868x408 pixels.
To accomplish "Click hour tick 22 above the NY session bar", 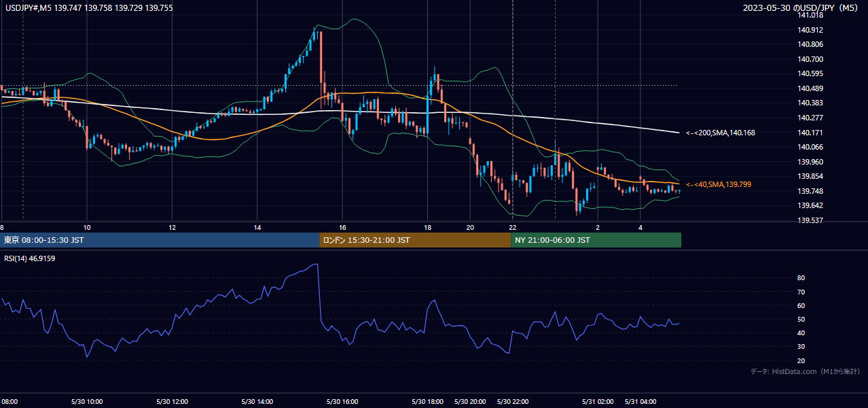I will point(513,227).
